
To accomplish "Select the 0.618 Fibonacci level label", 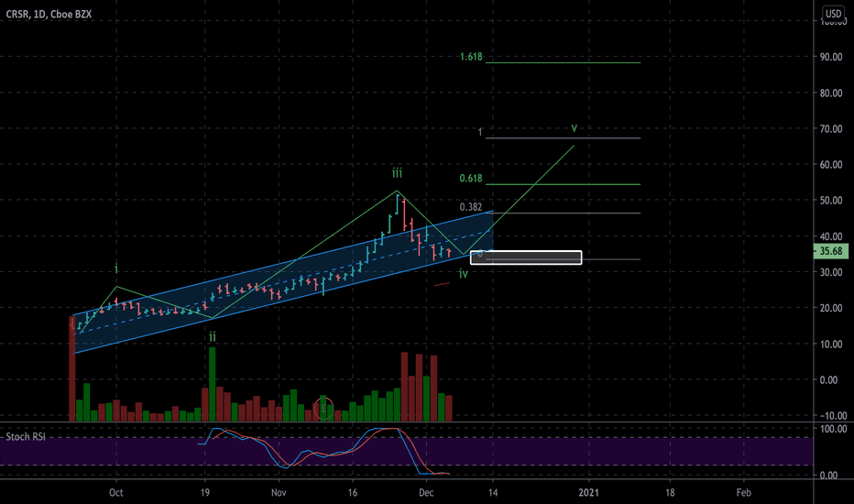I will [471, 178].
